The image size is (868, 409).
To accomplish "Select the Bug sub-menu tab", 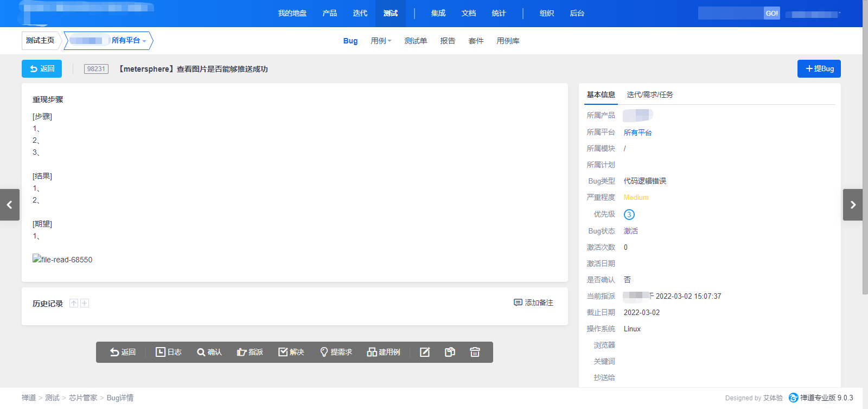I will pyautogui.click(x=350, y=41).
